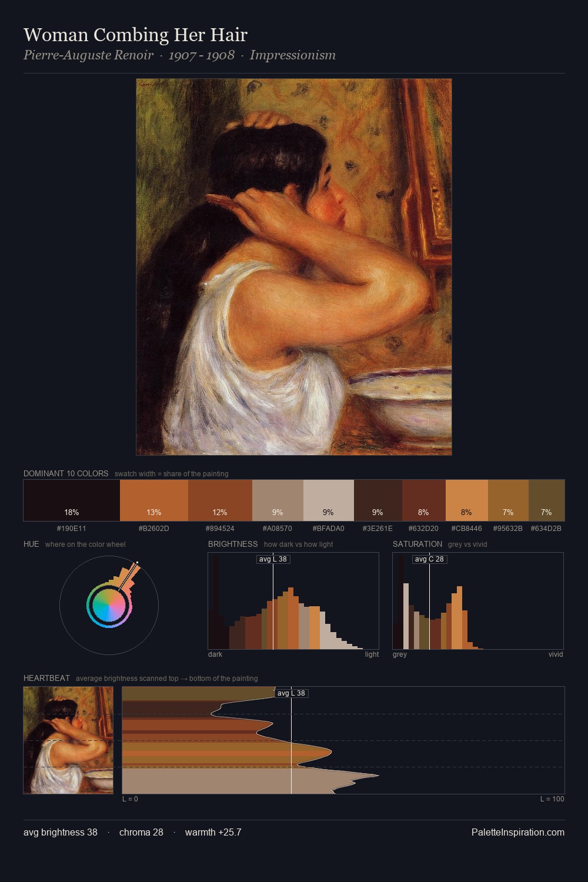Click the #CB8446 light orange swatch

click(467, 500)
